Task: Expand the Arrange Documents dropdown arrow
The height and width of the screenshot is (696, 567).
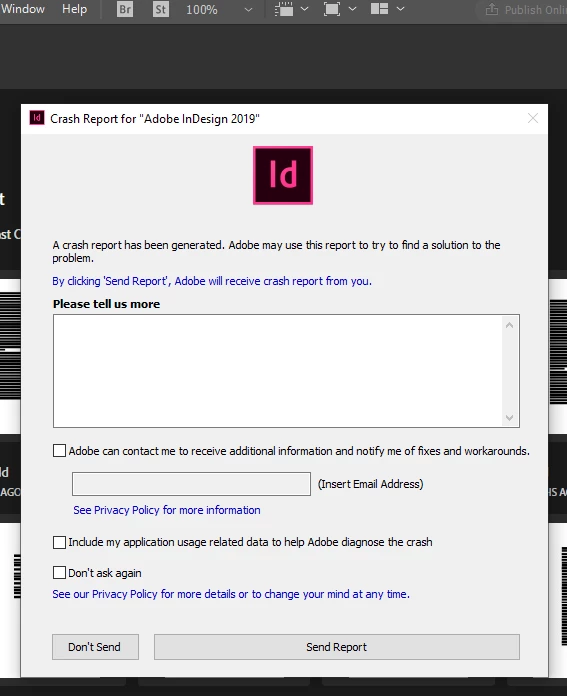Action: pos(400,9)
